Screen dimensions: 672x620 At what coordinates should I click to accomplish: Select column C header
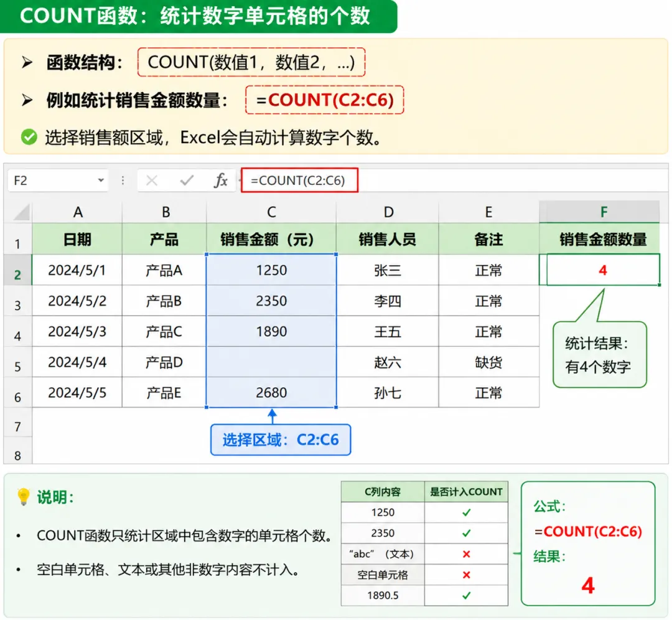(271, 212)
